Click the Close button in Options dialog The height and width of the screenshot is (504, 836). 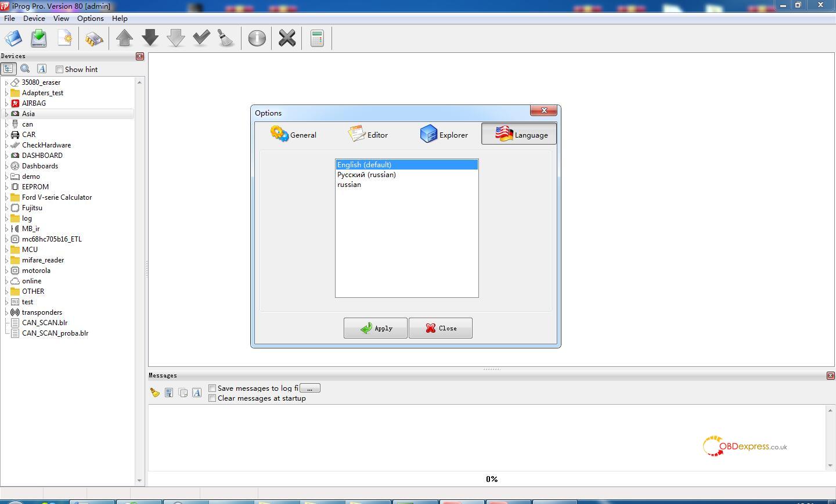coord(440,328)
